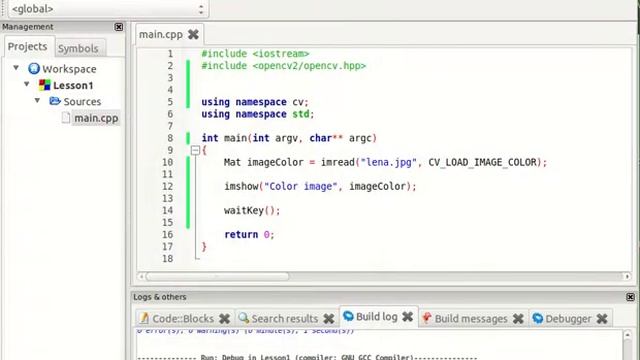Close the Code::Blocks log tab
This screenshot has width=640, height=360.
[224, 319]
